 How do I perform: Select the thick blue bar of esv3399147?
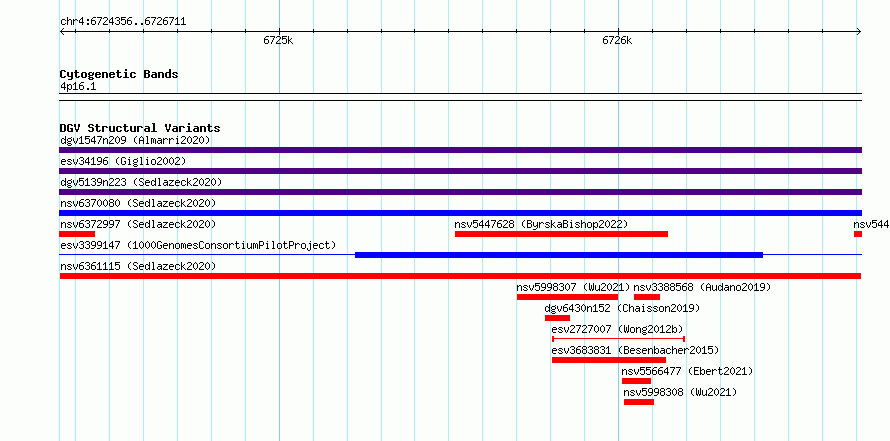click(559, 255)
